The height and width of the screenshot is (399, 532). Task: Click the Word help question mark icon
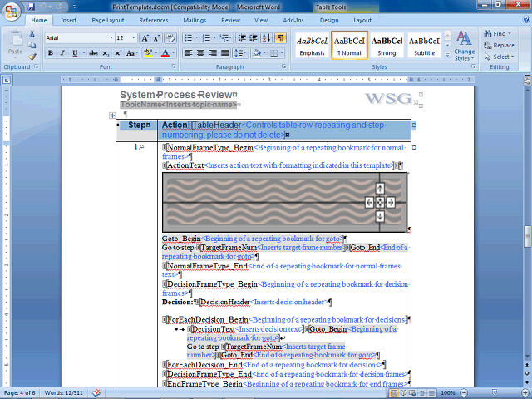526,20
